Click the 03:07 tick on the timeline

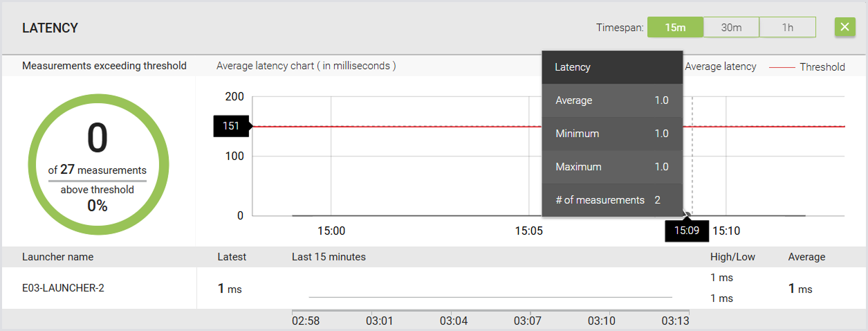pos(528,321)
